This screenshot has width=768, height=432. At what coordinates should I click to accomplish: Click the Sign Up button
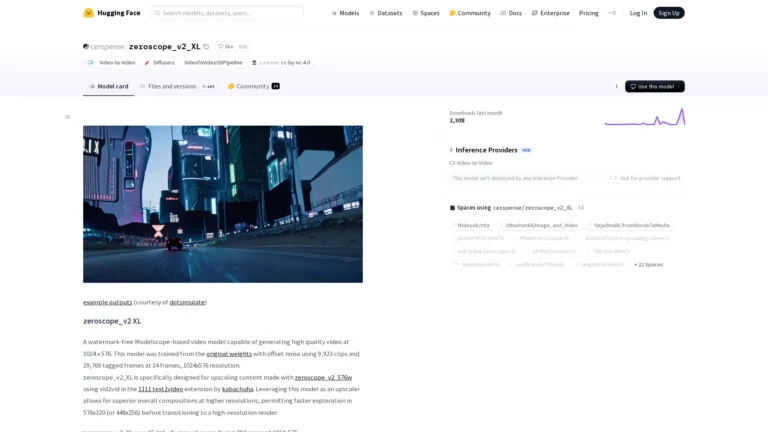tap(669, 13)
